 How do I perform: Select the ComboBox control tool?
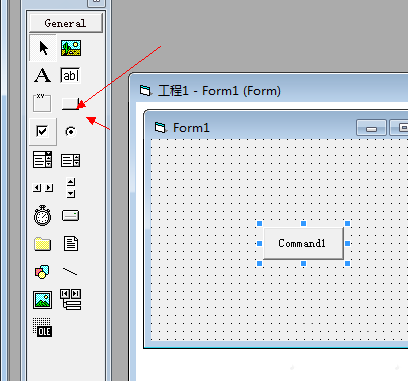tap(42, 159)
